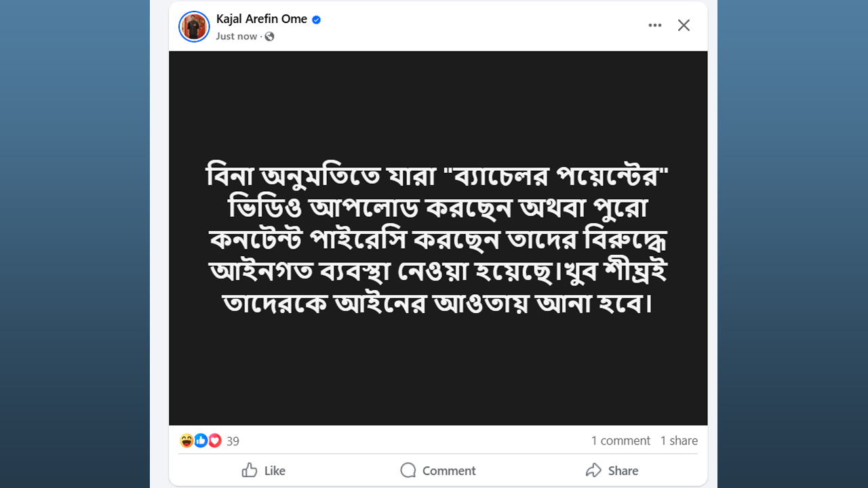The height and width of the screenshot is (488, 868).
Task: Click the outlined thumbs-up icon beside Like
Action: (x=250, y=470)
